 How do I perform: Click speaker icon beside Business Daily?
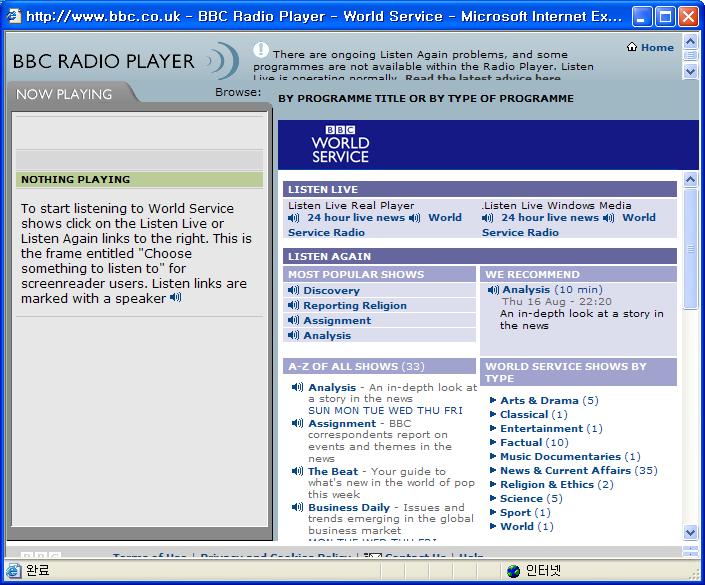point(297,507)
